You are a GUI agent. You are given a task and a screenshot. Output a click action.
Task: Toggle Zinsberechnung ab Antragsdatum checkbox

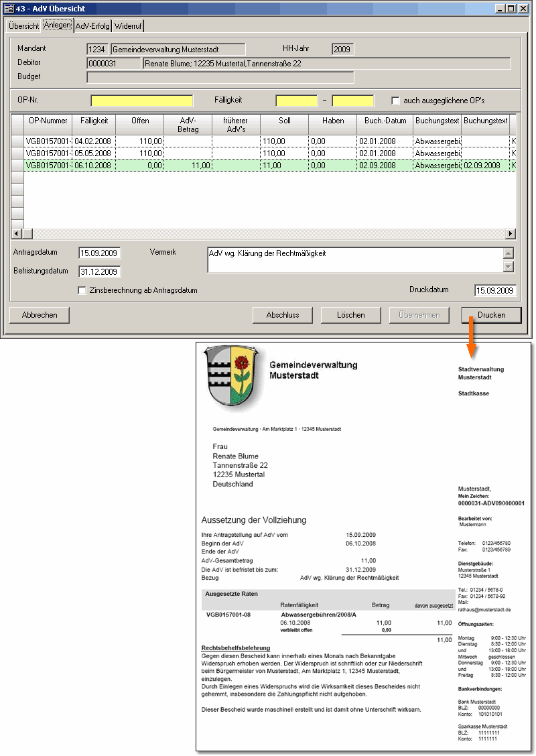tap(82, 290)
